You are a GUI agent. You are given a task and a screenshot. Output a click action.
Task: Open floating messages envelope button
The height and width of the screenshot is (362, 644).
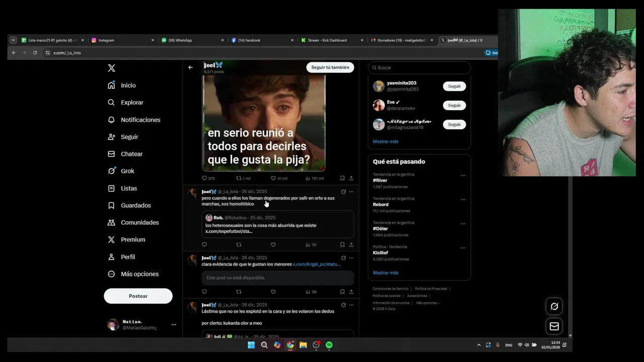554,326
